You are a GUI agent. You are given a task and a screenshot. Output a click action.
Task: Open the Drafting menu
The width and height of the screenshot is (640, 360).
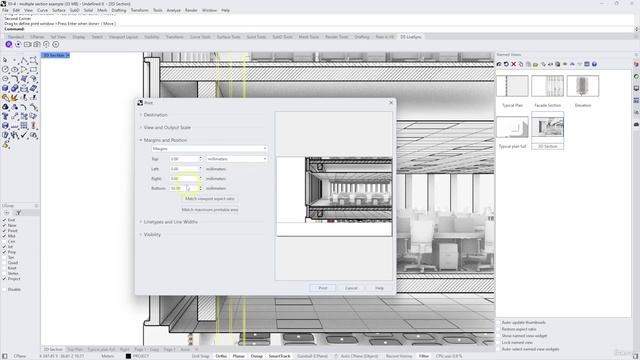click(119, 10)
